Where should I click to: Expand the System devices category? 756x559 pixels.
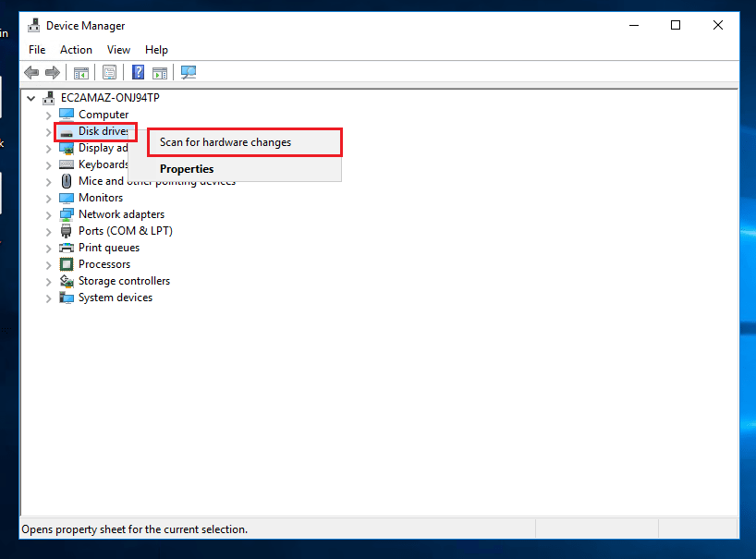coord(48,298)
